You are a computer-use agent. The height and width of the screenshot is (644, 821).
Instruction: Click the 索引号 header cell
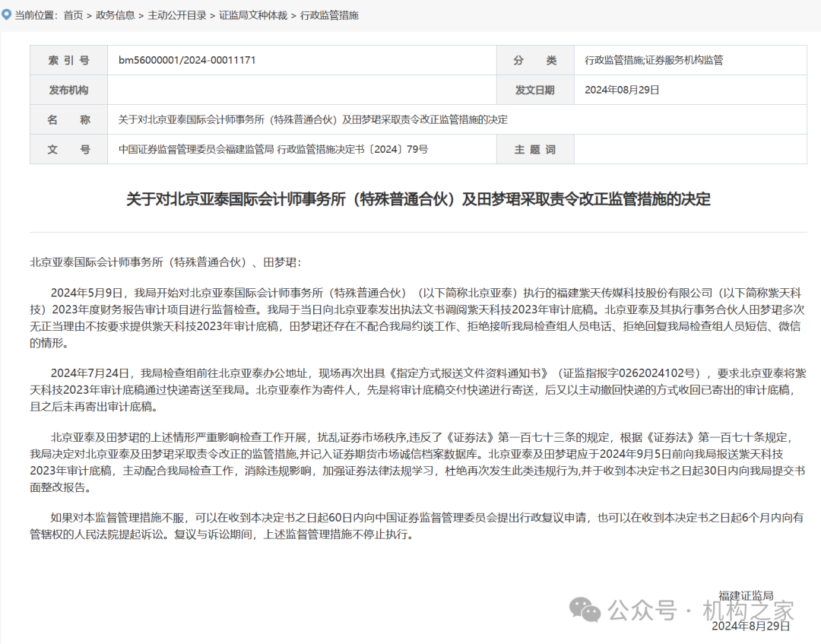click(x=68, y=60)
